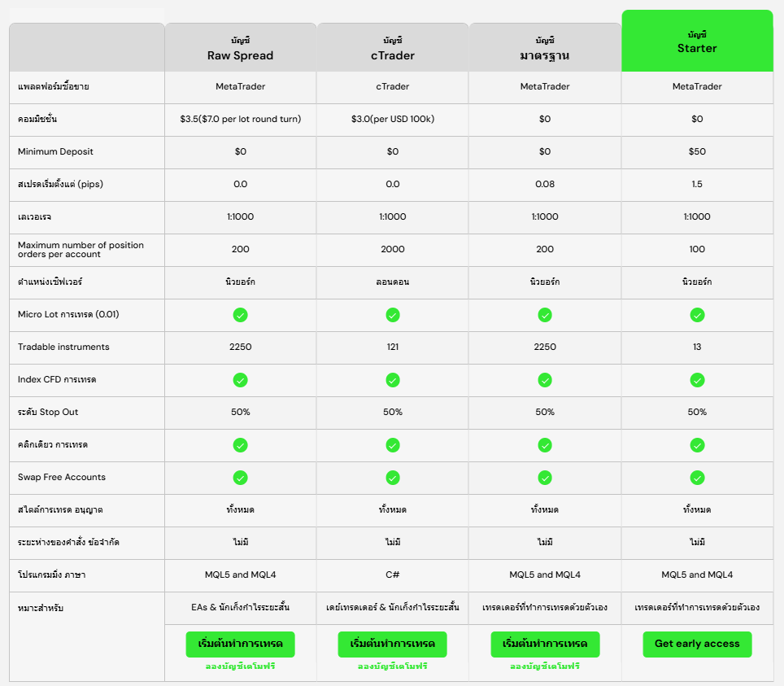
Task: Toggle the Index CFD checkmark under Raw Spread
Action: pos(241,380)
